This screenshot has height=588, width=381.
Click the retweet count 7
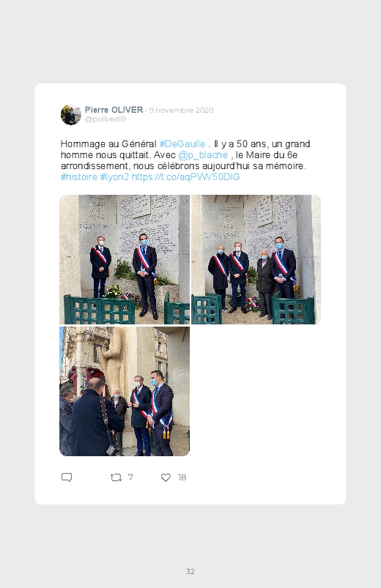[x=130, y=477]
